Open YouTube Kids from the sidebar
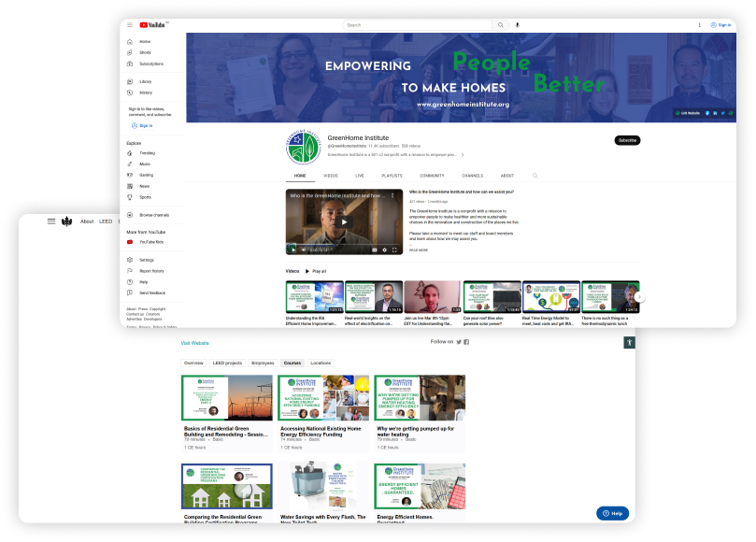Image resolution: width=756 pixels, height=542 pixels. coord(146,242)
